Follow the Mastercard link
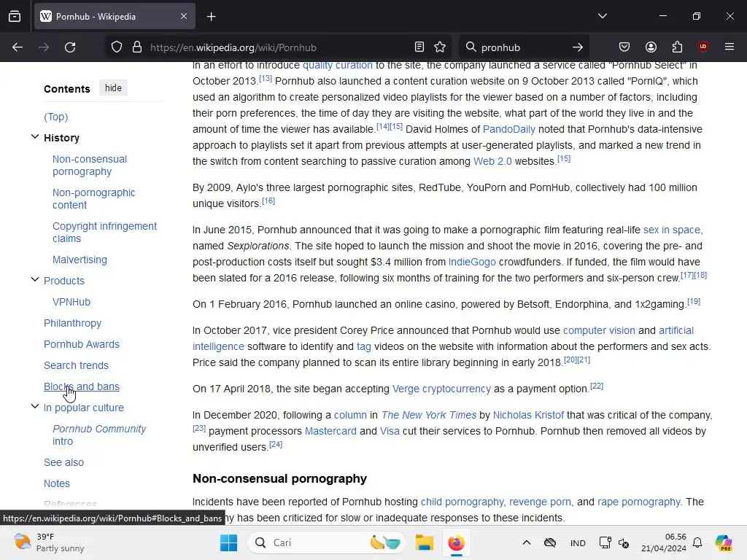Image resolution: width=747 pixels, height=560 pixels. [x=330, y=431]
